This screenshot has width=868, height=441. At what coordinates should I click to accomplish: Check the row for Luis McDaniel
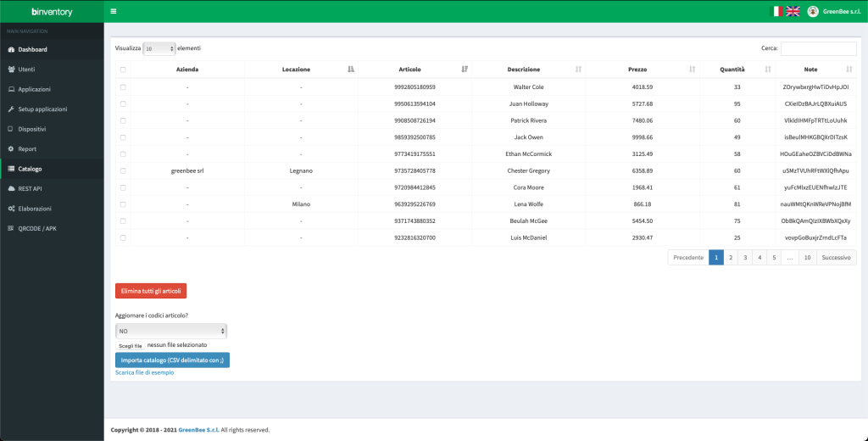pos(123,237)
